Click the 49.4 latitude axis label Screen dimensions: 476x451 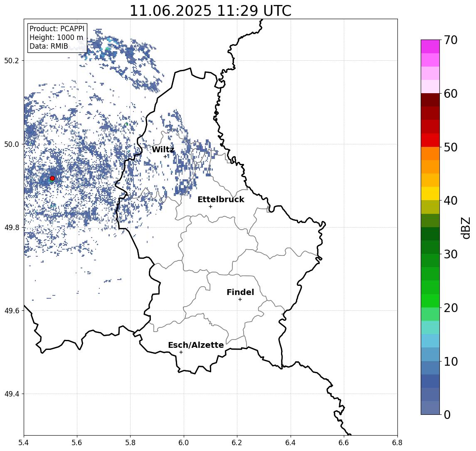[x=12, y=394]
